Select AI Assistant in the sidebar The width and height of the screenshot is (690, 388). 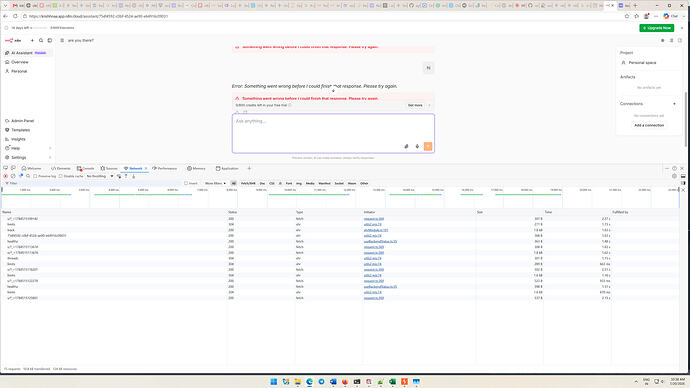pyautogui.click(x=27, y=53)
